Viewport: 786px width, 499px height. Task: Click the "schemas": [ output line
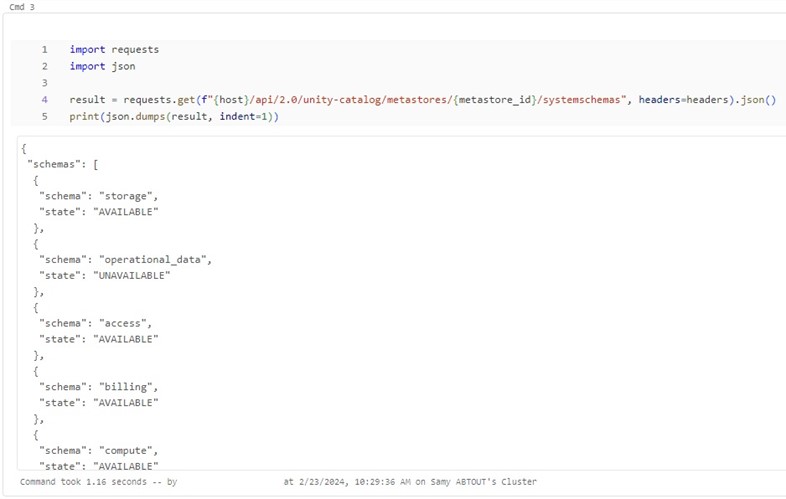coord(63,164)
